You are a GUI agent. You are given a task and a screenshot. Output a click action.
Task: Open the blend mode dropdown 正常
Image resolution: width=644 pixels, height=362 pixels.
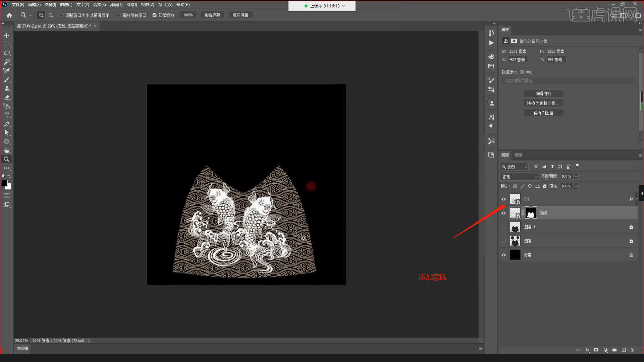pyautogui.click(x=519, y=177)
